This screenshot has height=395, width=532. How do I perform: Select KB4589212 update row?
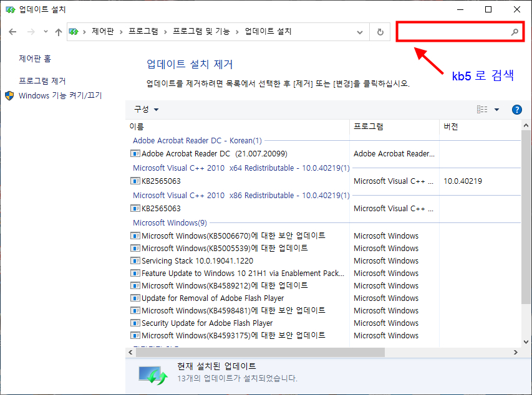225,285
